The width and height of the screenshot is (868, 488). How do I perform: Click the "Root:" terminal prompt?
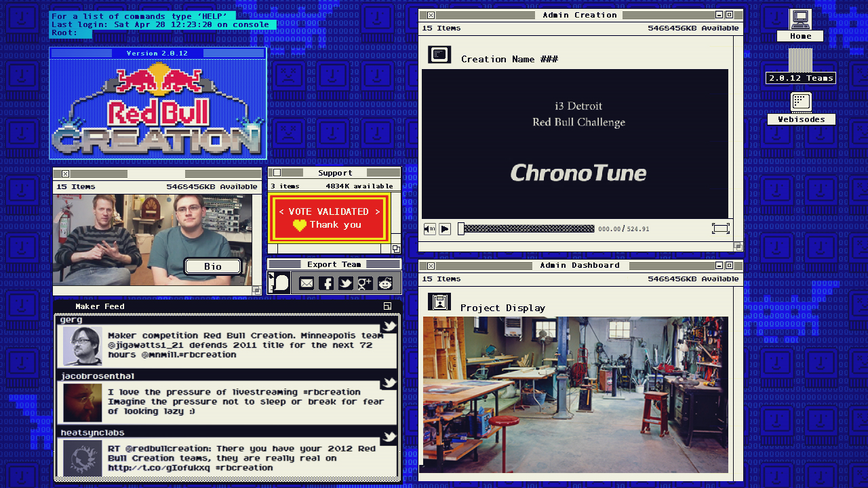(65, 33)
